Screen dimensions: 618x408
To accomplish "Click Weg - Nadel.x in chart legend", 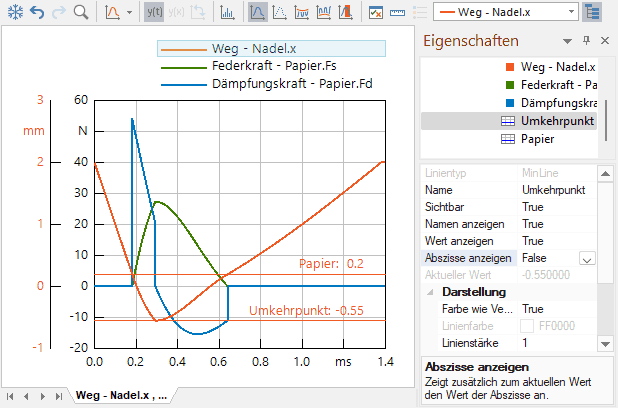I will pos(262,49).
